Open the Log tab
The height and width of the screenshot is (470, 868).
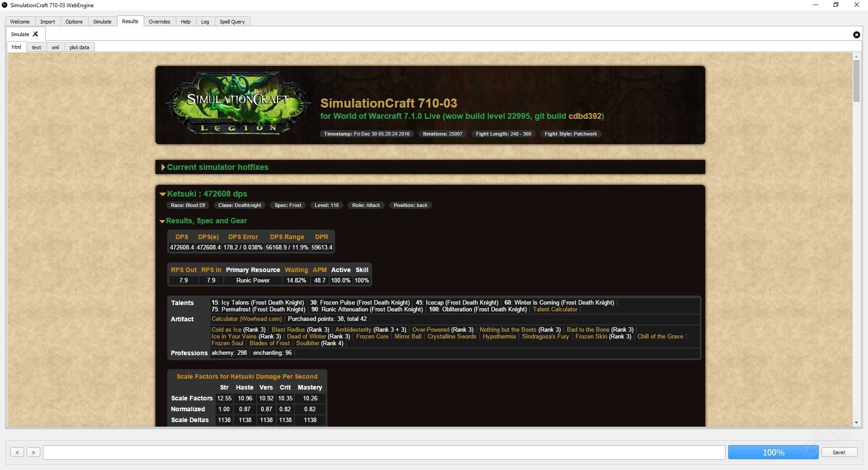click(x=205, y=22)
